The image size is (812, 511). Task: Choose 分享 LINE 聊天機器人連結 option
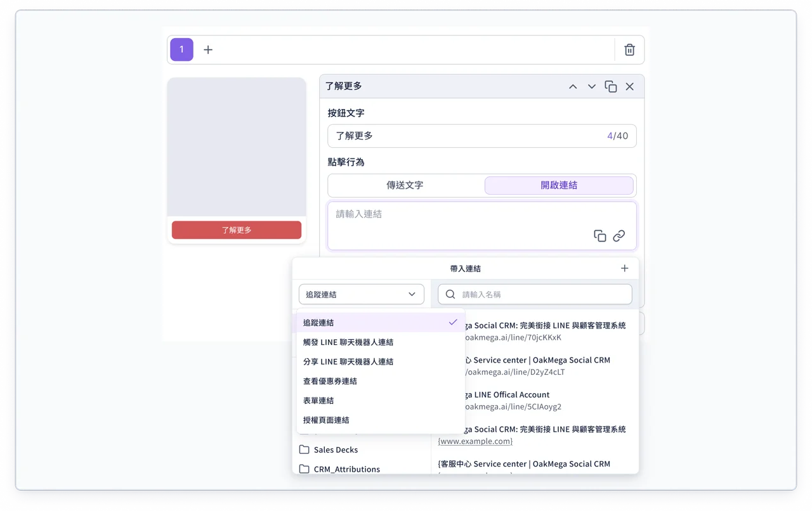pos(381,361)
